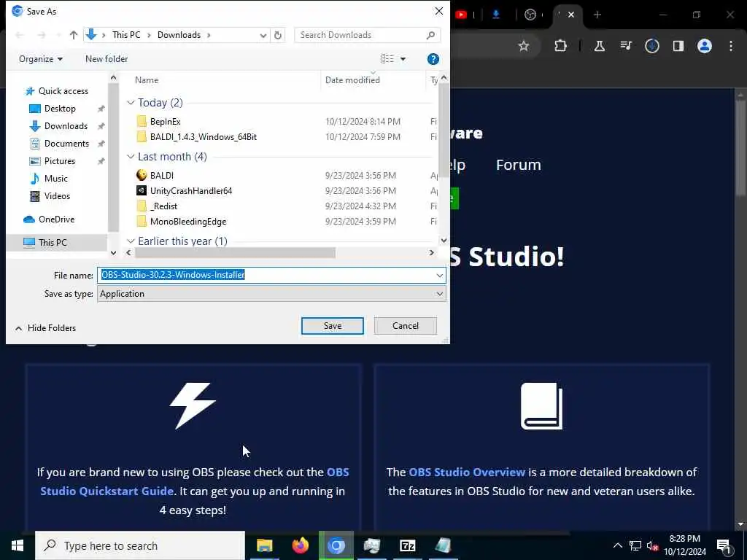Open Forum link on OBS website

click(519, 165)
